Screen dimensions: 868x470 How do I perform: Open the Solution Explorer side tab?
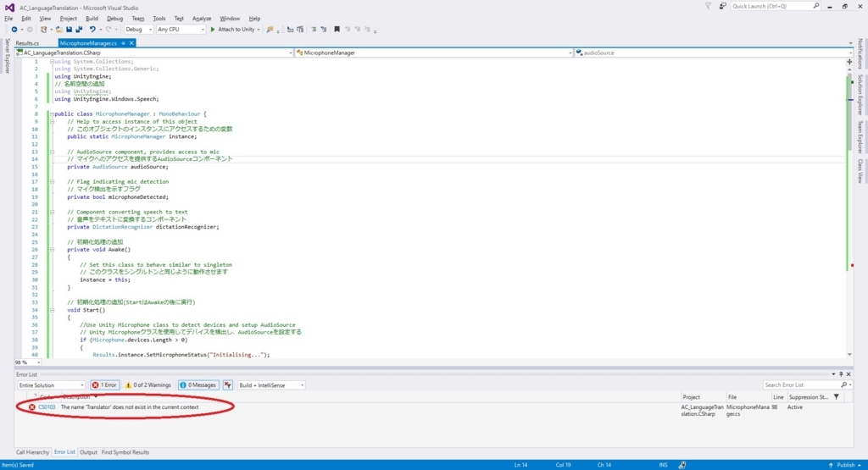coord(860,95)
